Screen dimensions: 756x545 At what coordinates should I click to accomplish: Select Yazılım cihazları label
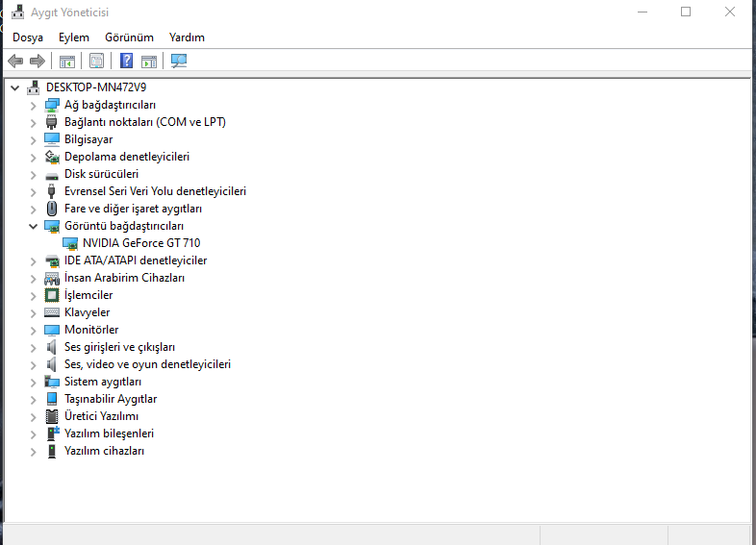[104, 451]
